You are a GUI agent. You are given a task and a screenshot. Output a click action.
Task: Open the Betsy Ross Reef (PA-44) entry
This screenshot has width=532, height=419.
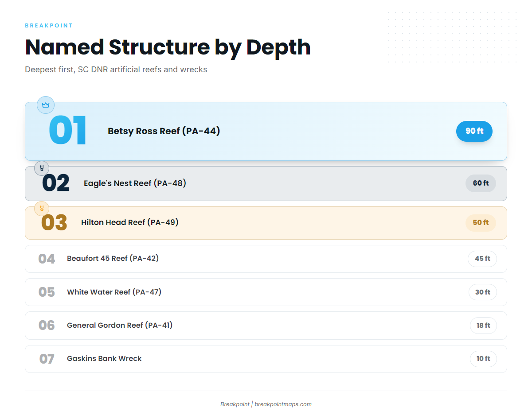[x=266, y=132]
